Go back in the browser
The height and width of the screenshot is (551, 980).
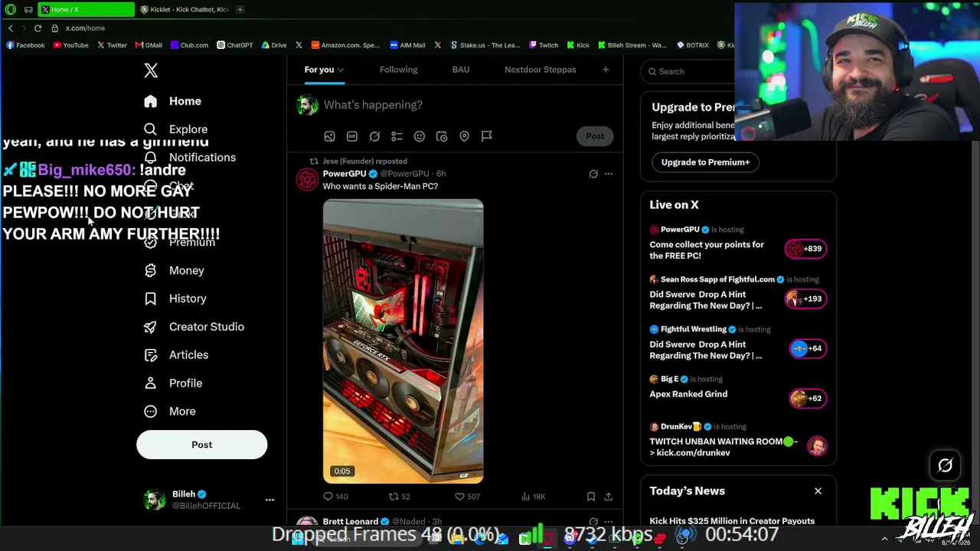click(x=11, y=28)
